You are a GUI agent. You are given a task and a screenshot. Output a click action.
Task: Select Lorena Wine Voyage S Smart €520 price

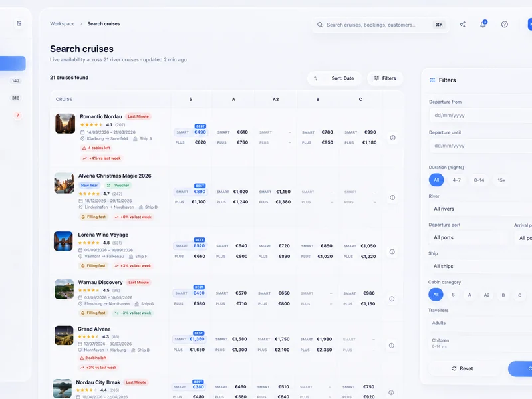pos(190,245)
